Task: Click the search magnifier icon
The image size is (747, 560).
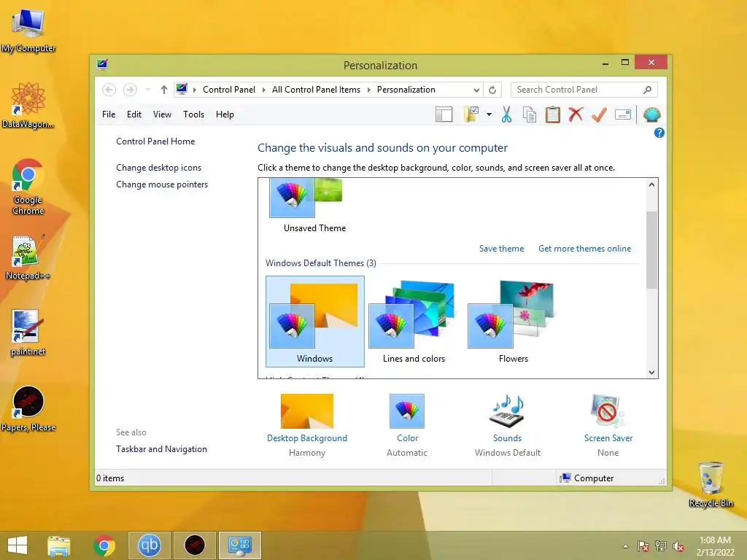Action: pos(647,90)
